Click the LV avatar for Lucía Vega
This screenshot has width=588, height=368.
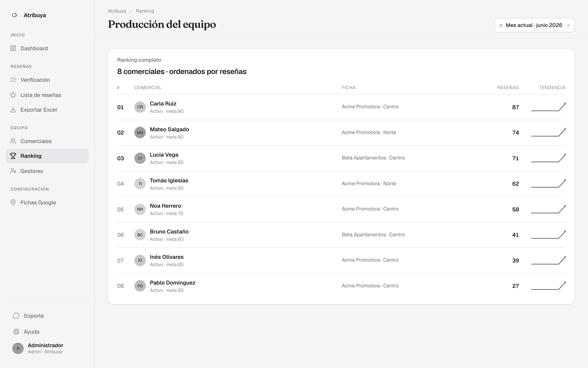(x=140, y=158)
